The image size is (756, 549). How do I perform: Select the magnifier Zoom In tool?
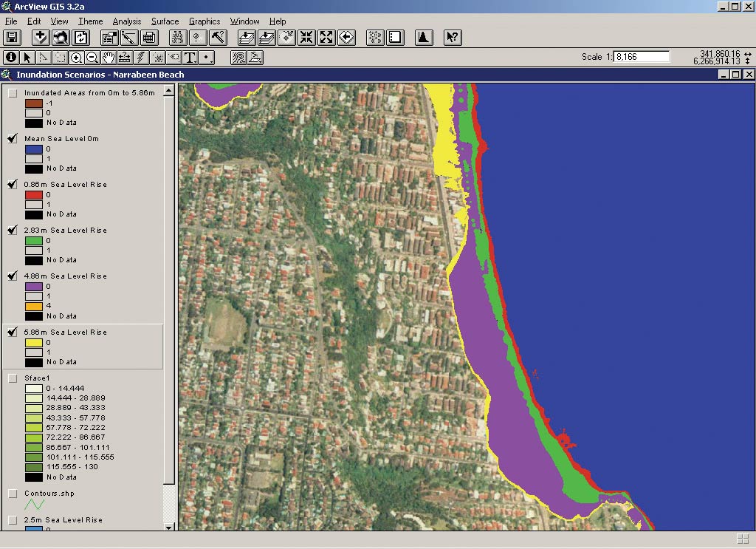coord(76,58)
